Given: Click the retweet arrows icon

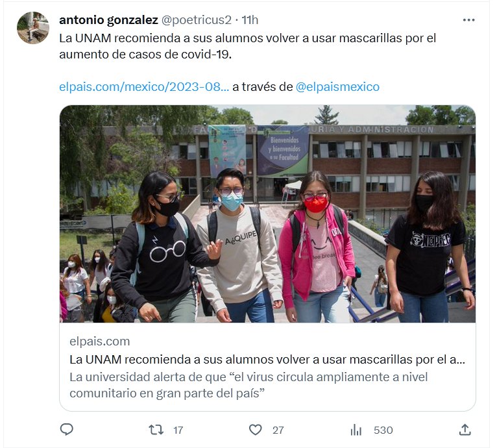Looking at the screenshot, I should click(156, 430).
